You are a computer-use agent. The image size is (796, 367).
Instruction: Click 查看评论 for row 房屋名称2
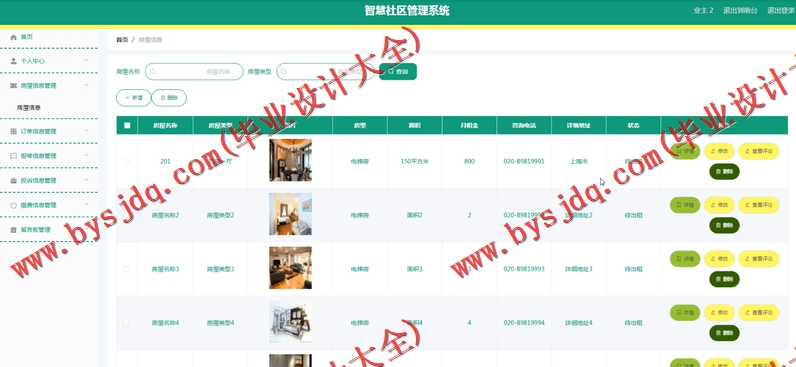tap(758, 205)
